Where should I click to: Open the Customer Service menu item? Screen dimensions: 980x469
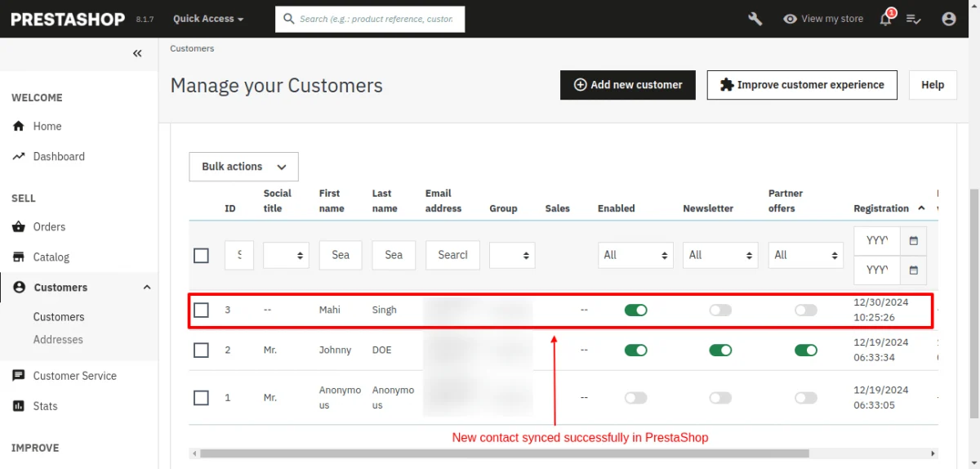click(x=75, y=376)
